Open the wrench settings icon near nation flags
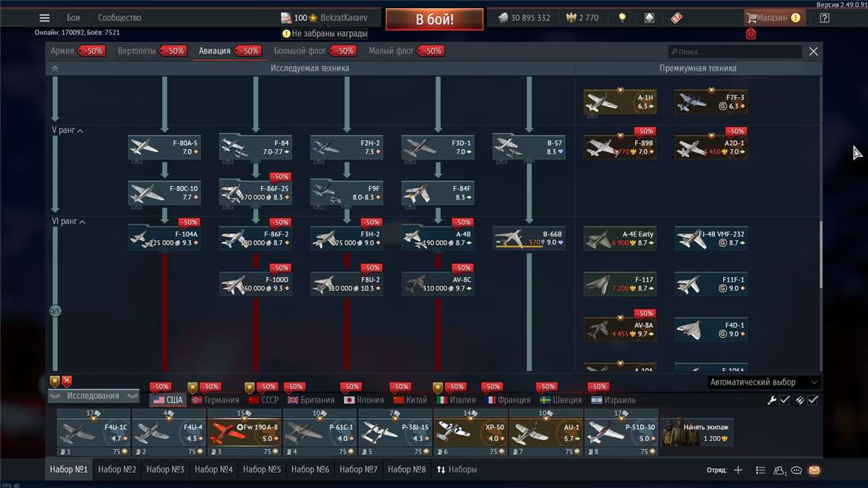Image resolution: width=868 pixels, height=488 pixels. [772, 399]
